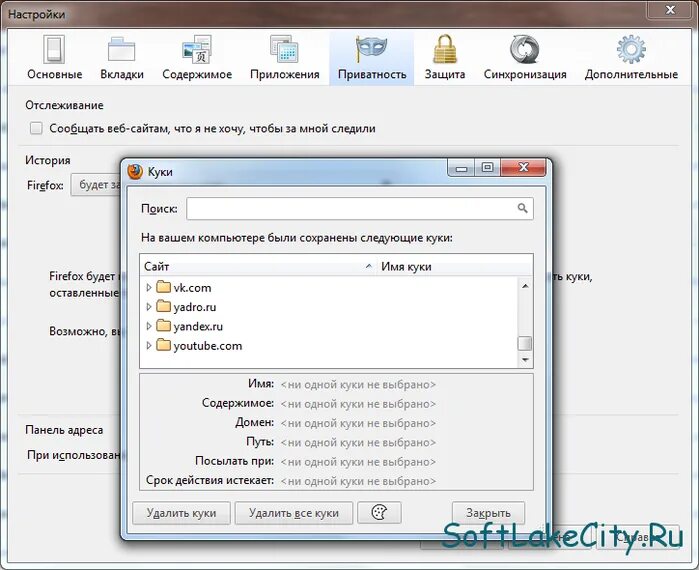This screenshot has height=570, width=699.
Task: Click the yadro.ru folder icon
Action: [164, 306]
